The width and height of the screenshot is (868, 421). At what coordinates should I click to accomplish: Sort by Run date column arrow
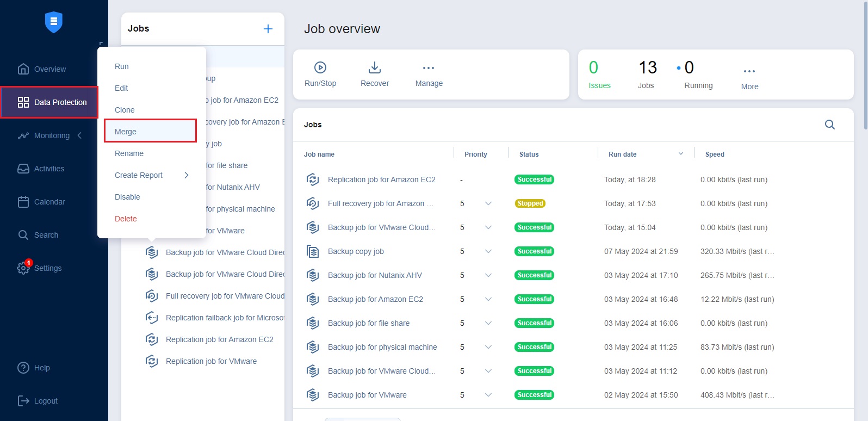[680, 154]
